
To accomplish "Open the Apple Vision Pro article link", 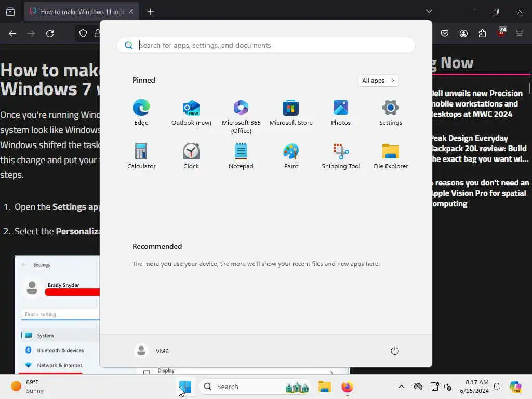I will click(x=481, y=193).
